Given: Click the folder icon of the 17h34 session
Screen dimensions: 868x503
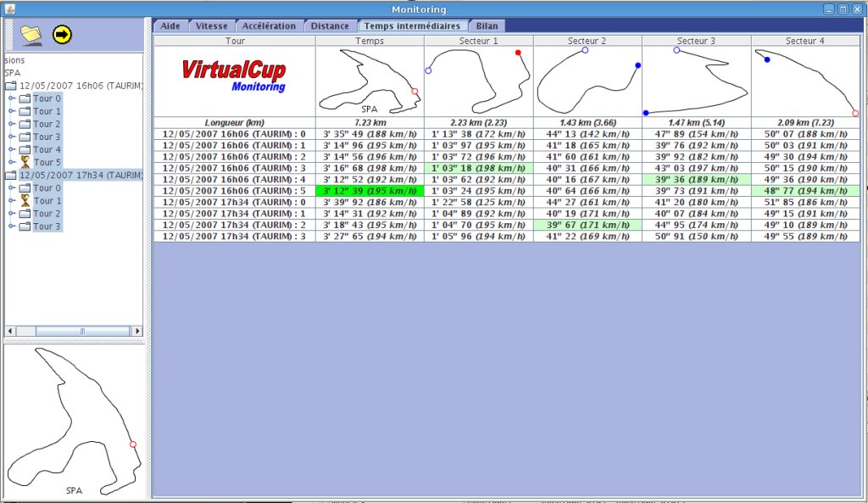Looking at the screenshot, I should point(11,176).
